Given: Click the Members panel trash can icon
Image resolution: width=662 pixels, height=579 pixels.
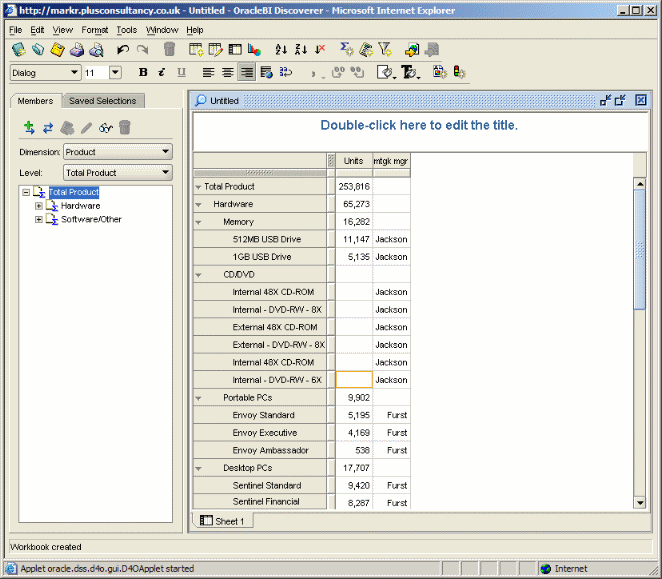Looking at the screenshot, I should coord(125,127).
